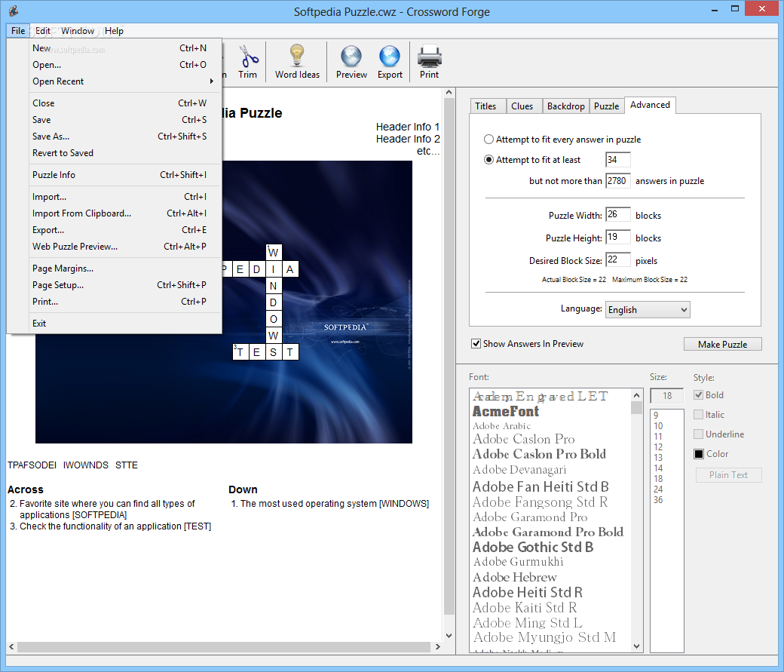The height and width of the screenshot is (672, 784).
Task: Select 'Attempt to fit at least' option
Action: (489, 160)
